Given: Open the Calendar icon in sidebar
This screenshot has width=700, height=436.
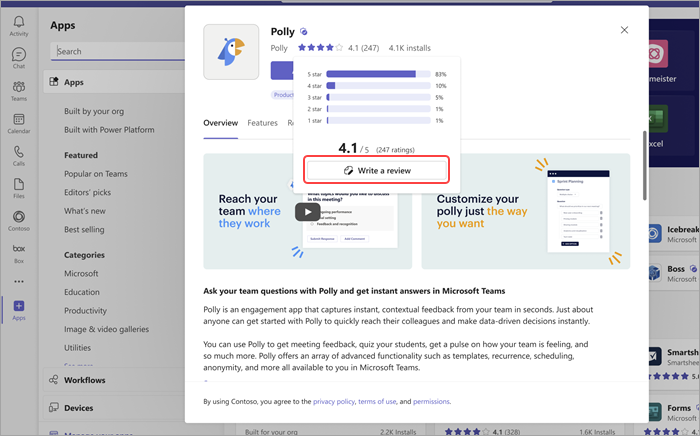Looking at the screenshot, I should tap(19, 119).
